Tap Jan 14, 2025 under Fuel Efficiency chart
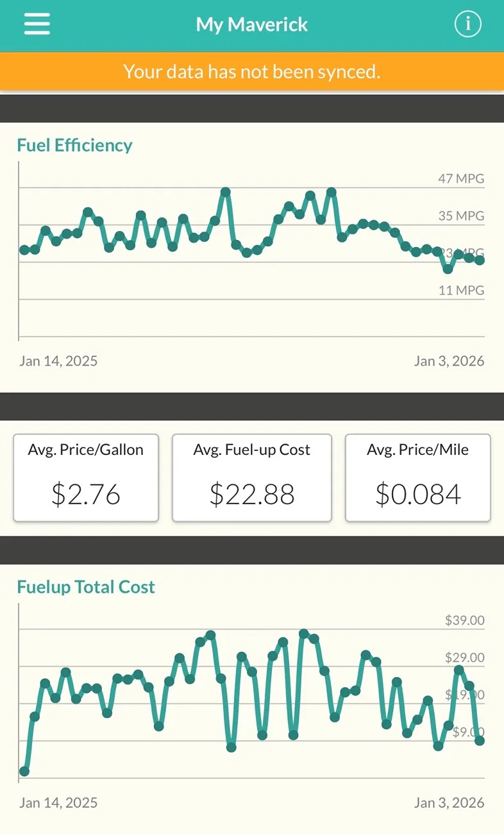 click(x=58, y=361)
